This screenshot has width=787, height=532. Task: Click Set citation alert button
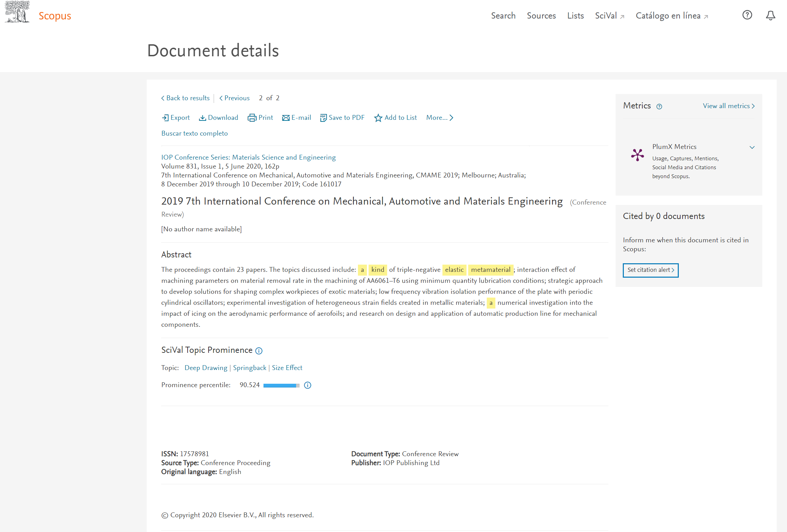tap(651, 270)
